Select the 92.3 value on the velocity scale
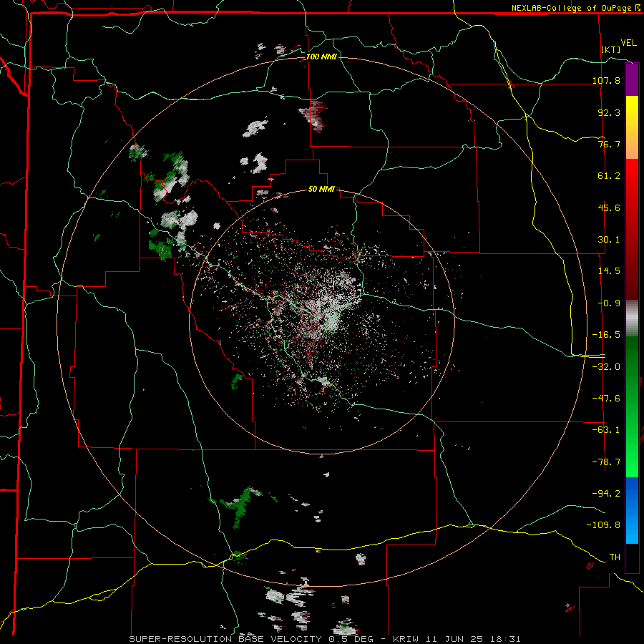Image resolution: width=644 pixels, height=644 pixels. pyautogui.click(x=609, y=112)
